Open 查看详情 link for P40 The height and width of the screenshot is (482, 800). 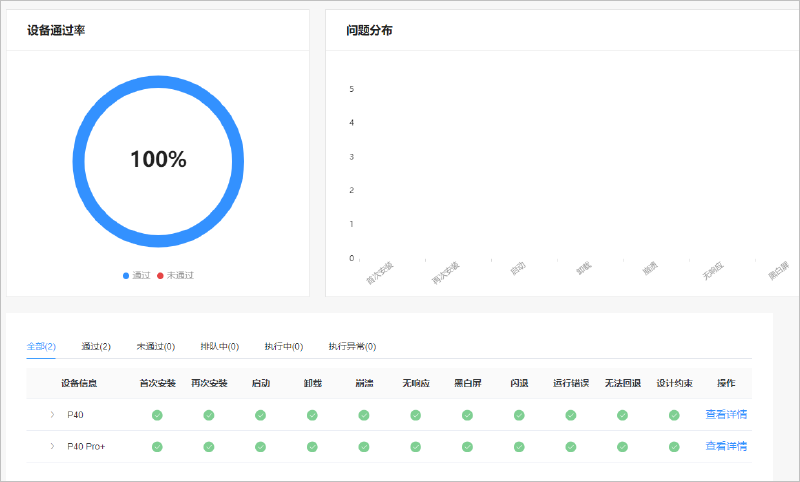(x=726, y=415)
